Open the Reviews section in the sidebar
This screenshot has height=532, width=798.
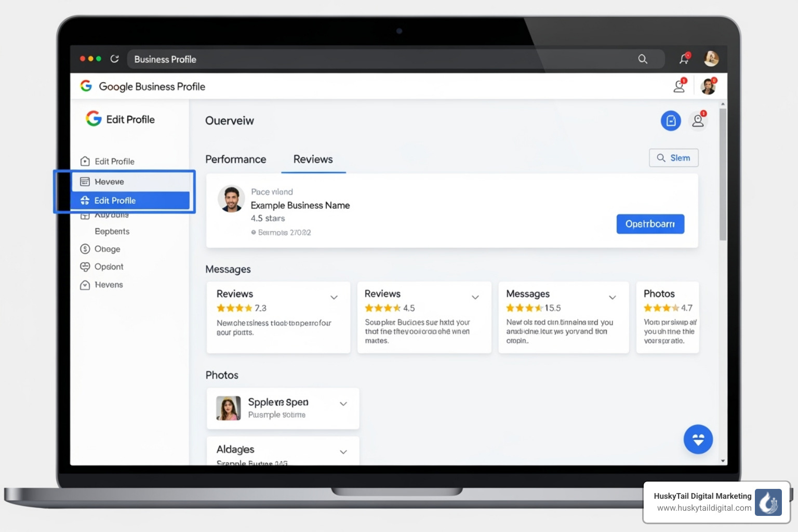(x=109, y=181)
